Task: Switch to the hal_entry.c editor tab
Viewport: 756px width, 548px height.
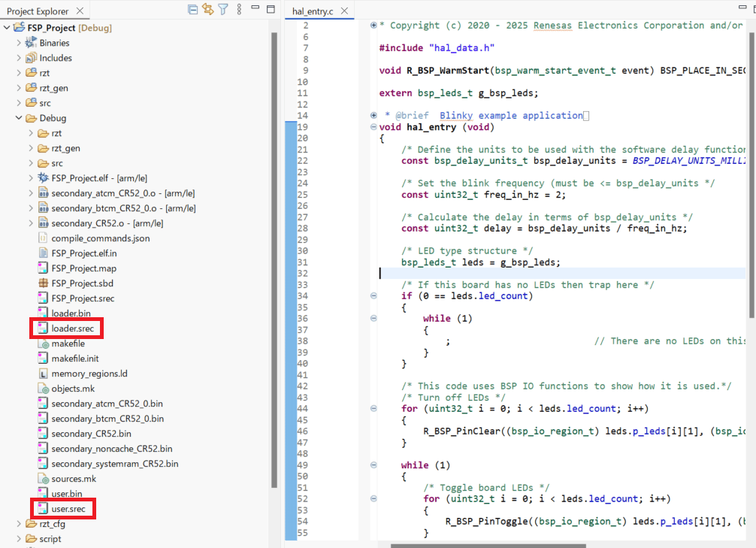Action: pyautogui.click(x=312, y=11)
